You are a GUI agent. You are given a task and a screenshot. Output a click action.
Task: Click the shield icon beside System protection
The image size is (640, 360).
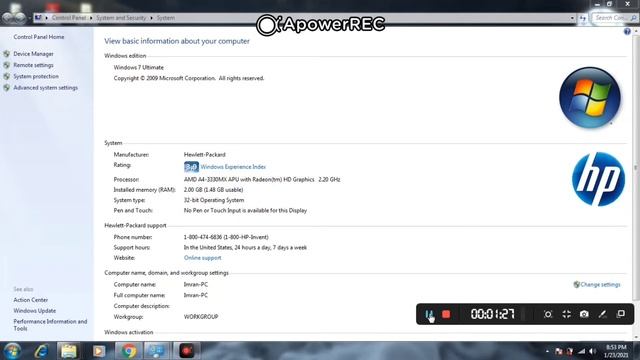pyautogui.click(x=7, y=76)
